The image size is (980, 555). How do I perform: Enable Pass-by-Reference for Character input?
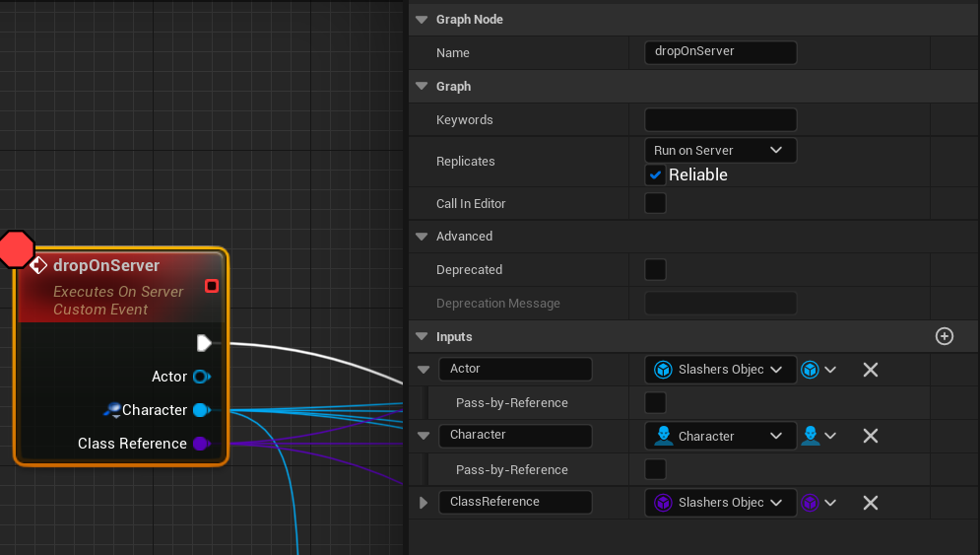[x=655, y=469]
